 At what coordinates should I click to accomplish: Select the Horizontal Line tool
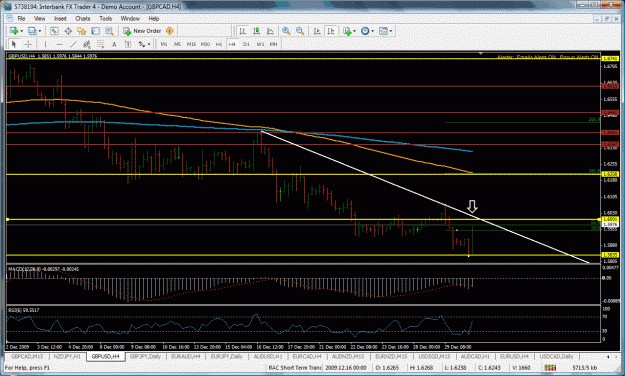tap(59, 44)
